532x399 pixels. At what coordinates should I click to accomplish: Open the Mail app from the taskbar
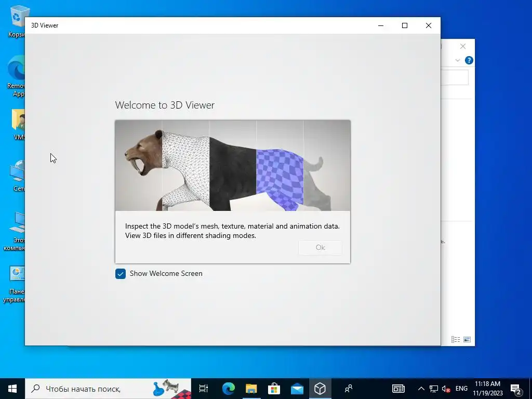pos(297,389)
